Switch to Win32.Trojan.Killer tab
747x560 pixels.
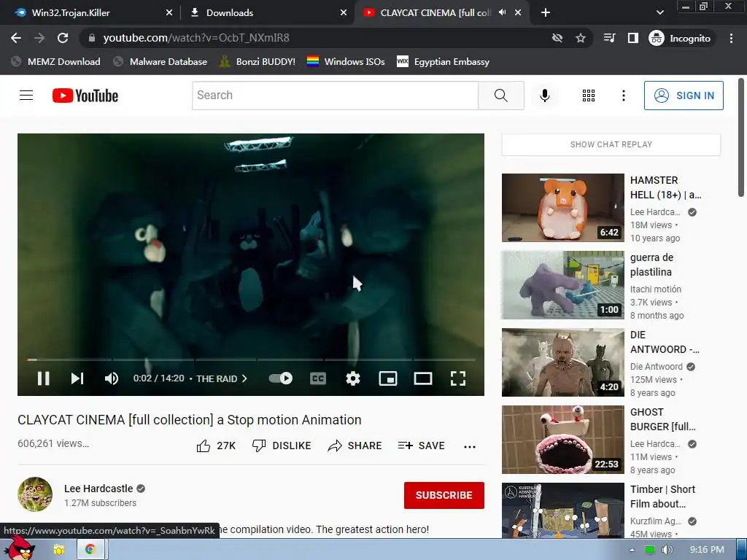pyautogui.click(x=88, y=12)
